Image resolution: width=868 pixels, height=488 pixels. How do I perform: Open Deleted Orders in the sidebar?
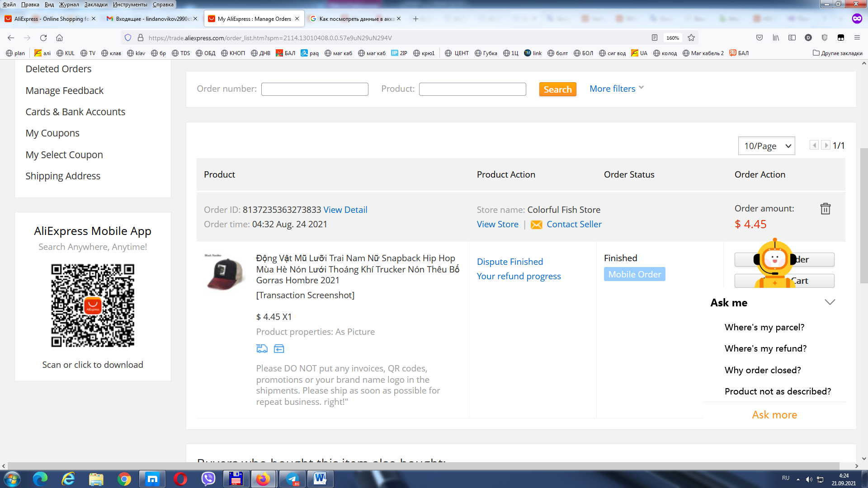[58, 69]
